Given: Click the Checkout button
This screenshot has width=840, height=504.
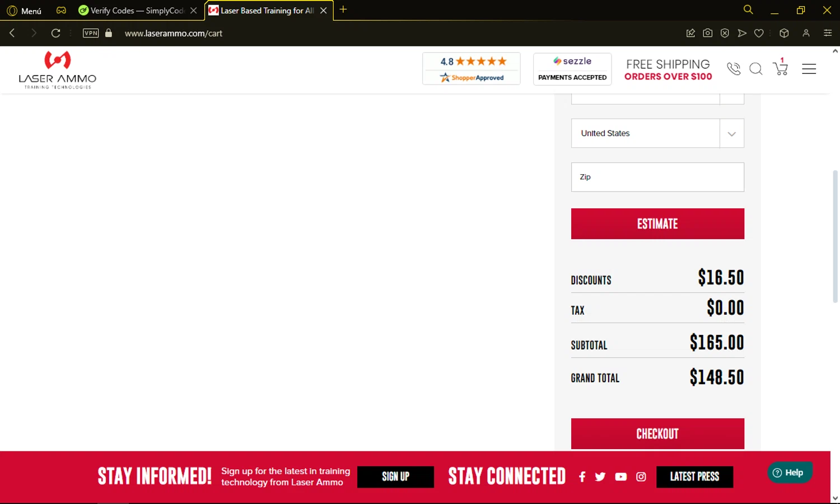Looking at the screenshot, I should click(657, 433).
